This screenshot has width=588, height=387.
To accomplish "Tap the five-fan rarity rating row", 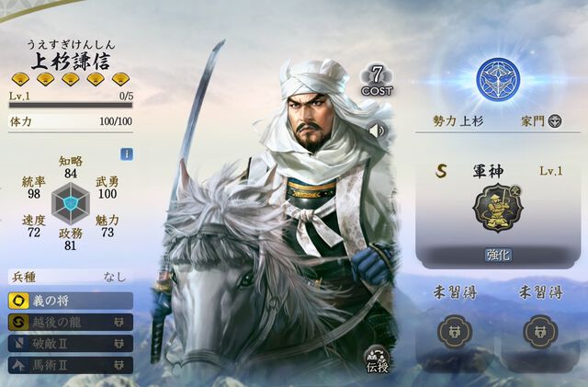I will click(71, 79).
